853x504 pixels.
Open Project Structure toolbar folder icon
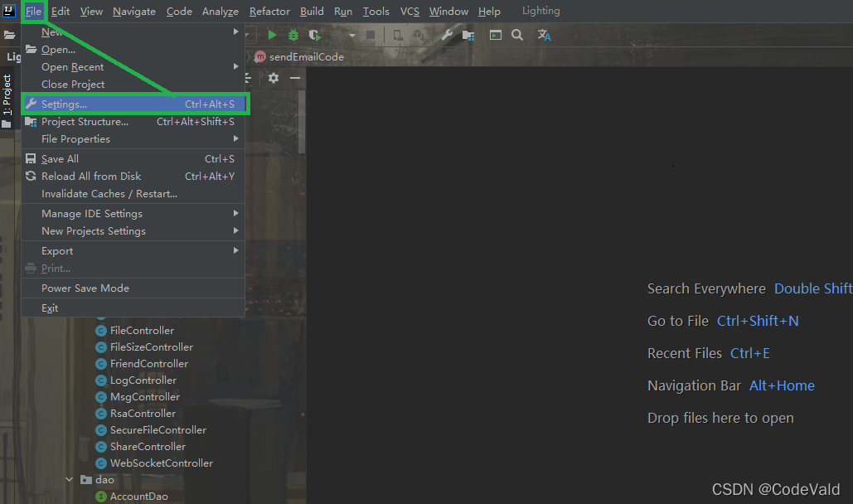468,36
